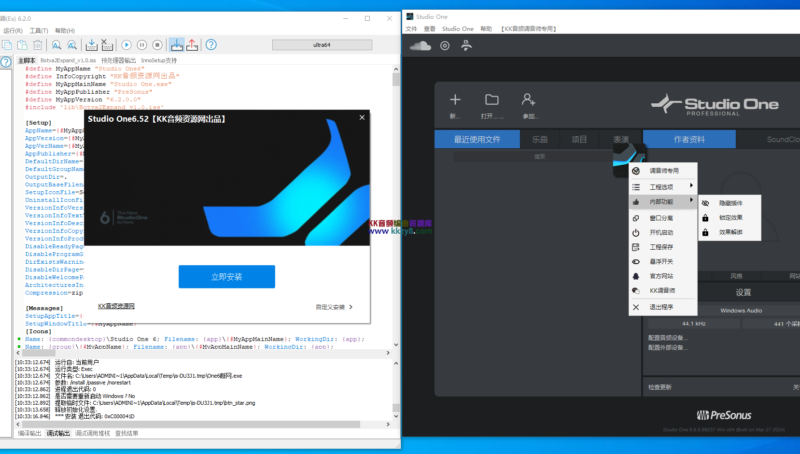Click the compile icon with down arrow
The width and height of the screenshot is (800, 454).
coord(91,45)
